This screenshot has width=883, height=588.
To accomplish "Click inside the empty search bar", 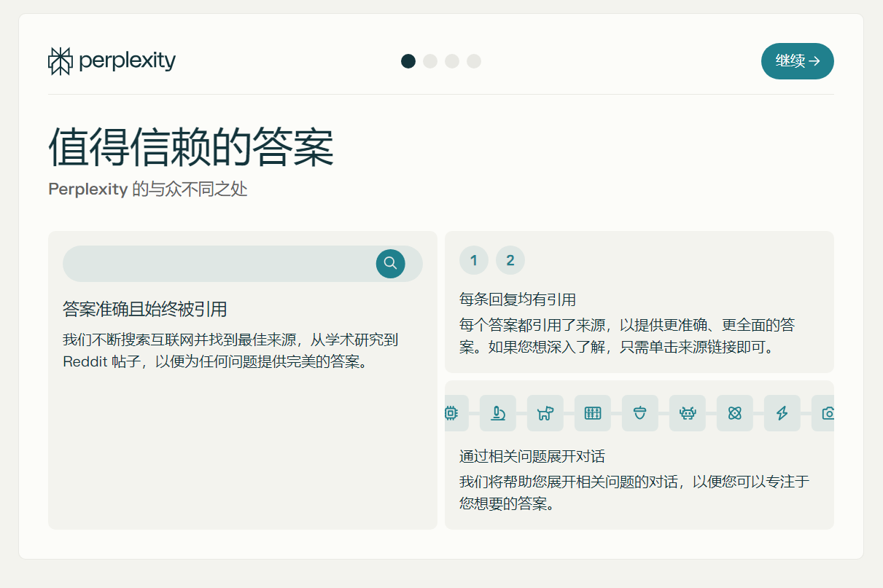I will pyautogui.click(x=219, y=264).
